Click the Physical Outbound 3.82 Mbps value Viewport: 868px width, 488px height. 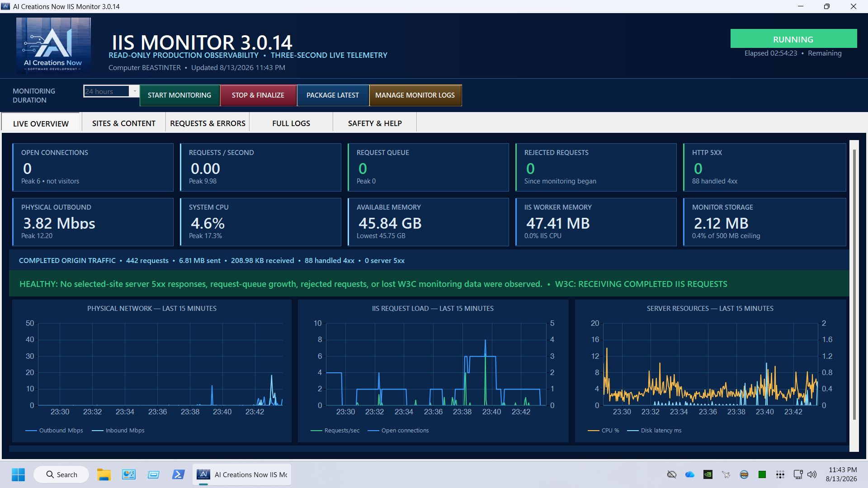pos(59,223)
